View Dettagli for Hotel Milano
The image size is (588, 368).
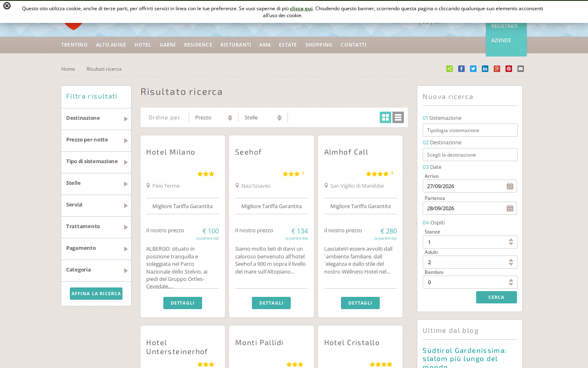(x=183, y=303)
